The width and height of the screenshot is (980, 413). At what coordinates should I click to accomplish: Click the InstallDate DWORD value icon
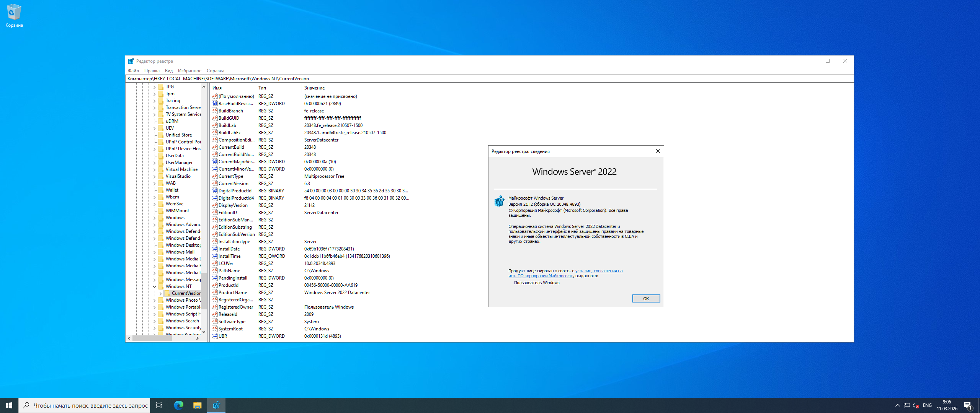tap(215, 249)
